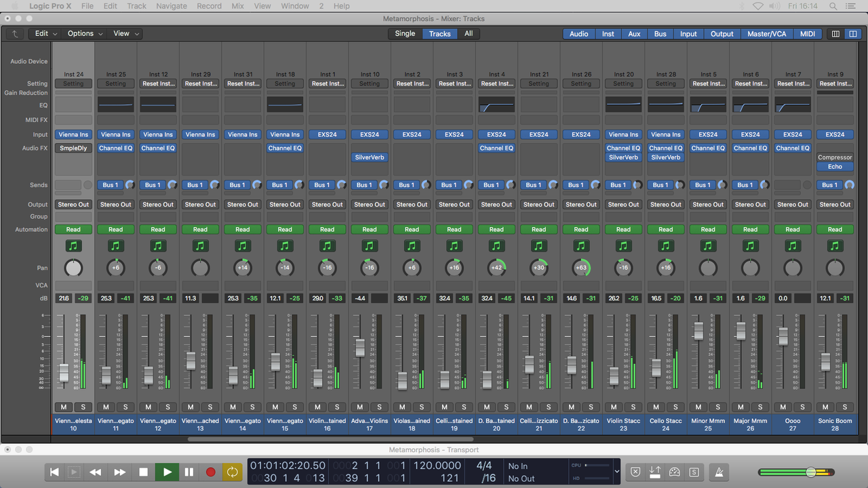Select the Single mixer view tab
The width and height of the screenshot is (868, 488).
pos(405,33)
